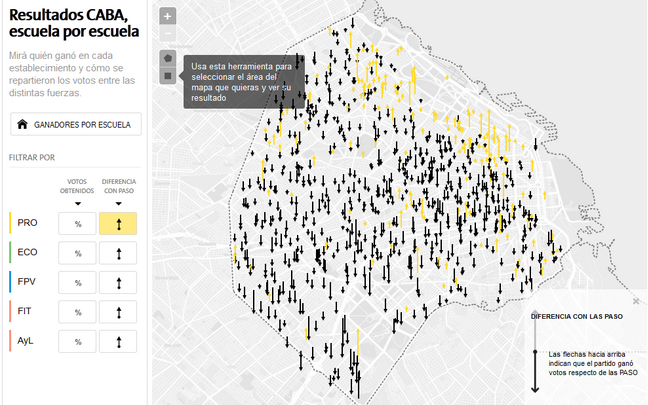Zoom in on the map
The height and width of the screenshot is (405, 648).
[x=167, y=17]
